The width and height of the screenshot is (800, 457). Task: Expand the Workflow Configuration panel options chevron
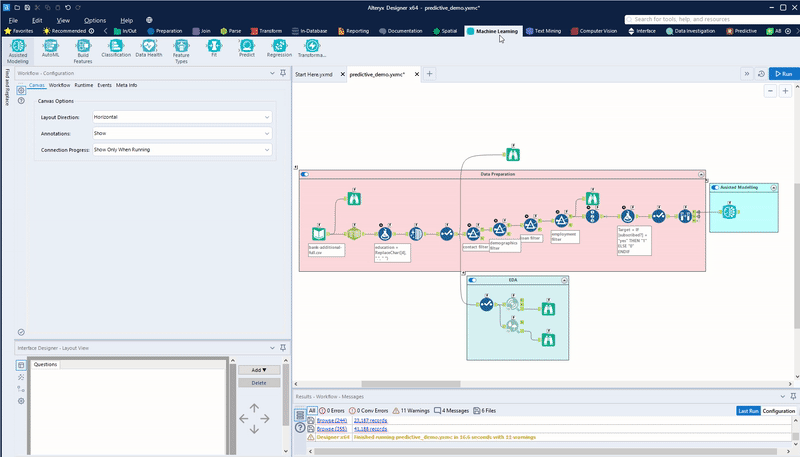click(x=272, y=73)
